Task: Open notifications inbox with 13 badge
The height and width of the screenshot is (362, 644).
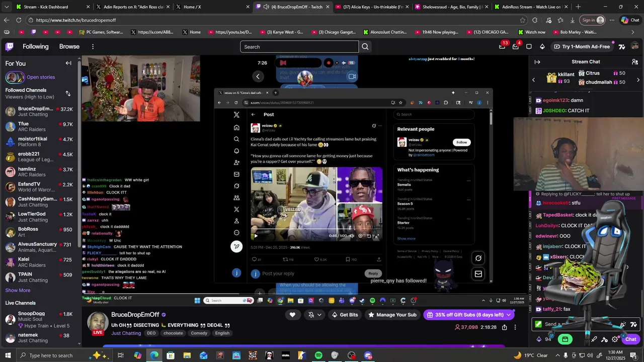Action: 502,46
